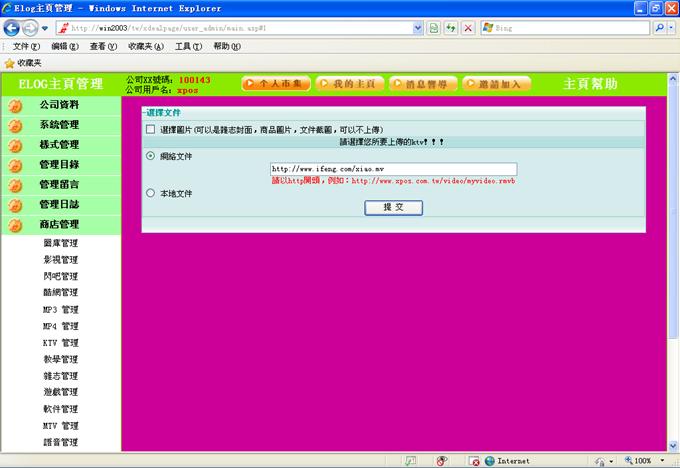This screenshot has height=468, width=680.
Task: Click the search magnifier icon beside Bing
Action: [661, 28]
